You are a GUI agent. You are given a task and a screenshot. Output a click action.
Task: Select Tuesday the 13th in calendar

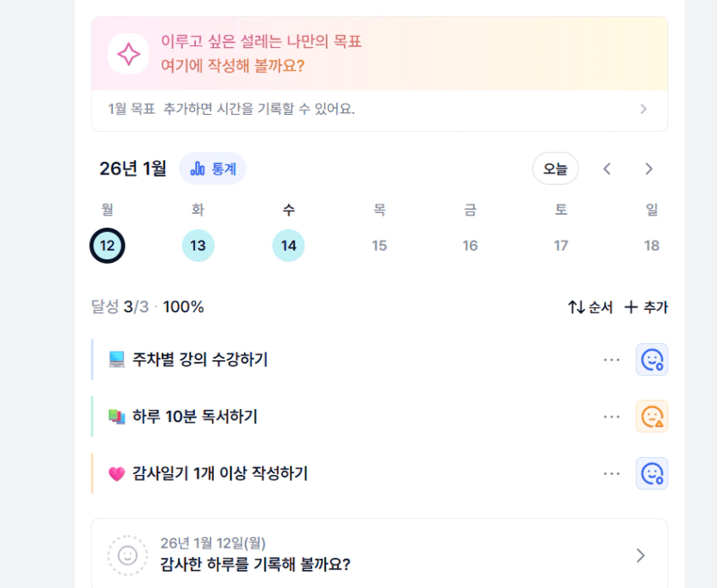click(x=198, y=246)
